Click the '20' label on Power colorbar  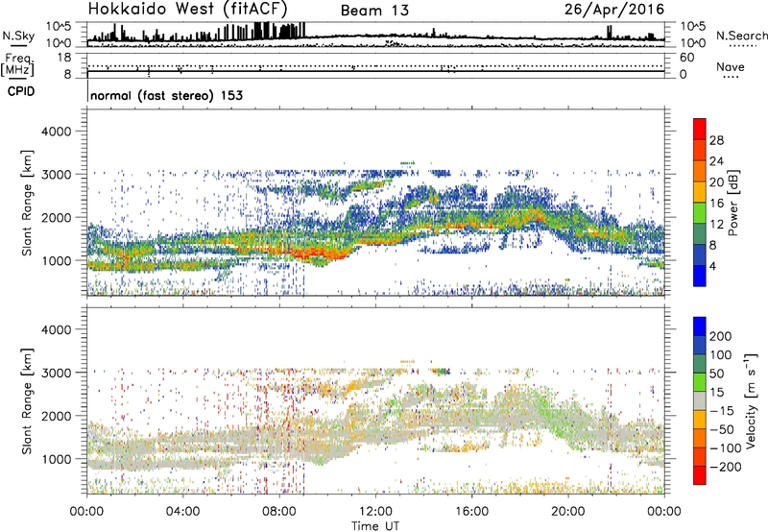(716, 182)
